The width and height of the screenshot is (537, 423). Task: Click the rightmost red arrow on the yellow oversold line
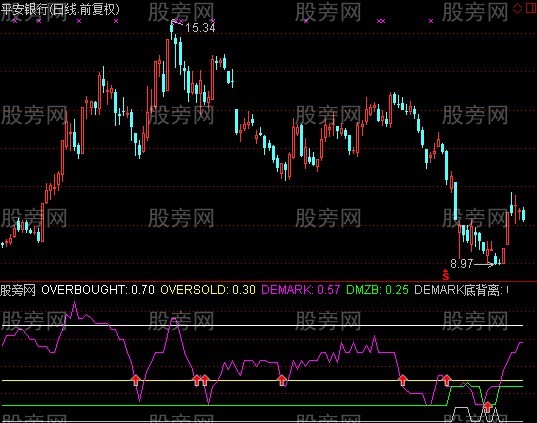click(x=447, y=380)
